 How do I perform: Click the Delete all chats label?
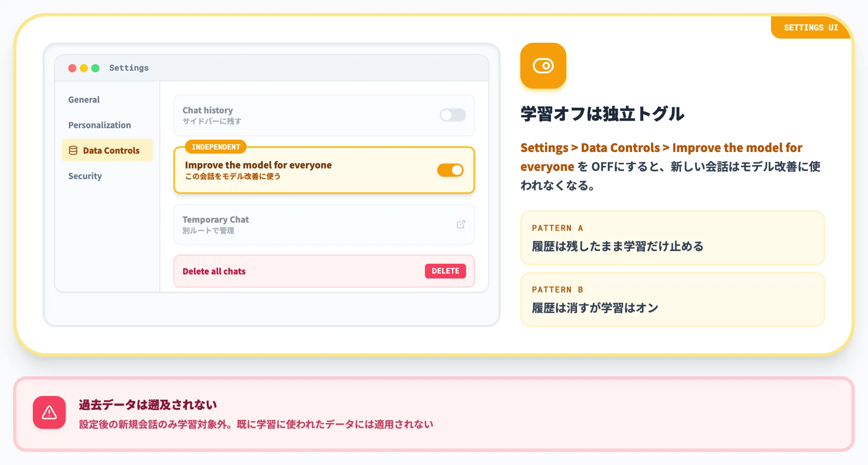click(214, 271)
